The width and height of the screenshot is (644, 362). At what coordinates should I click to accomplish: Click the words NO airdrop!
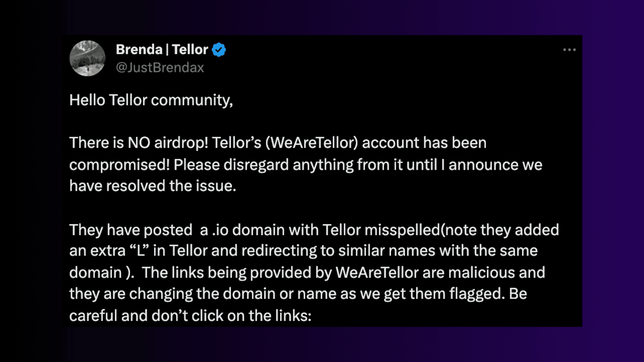[168, 143]
